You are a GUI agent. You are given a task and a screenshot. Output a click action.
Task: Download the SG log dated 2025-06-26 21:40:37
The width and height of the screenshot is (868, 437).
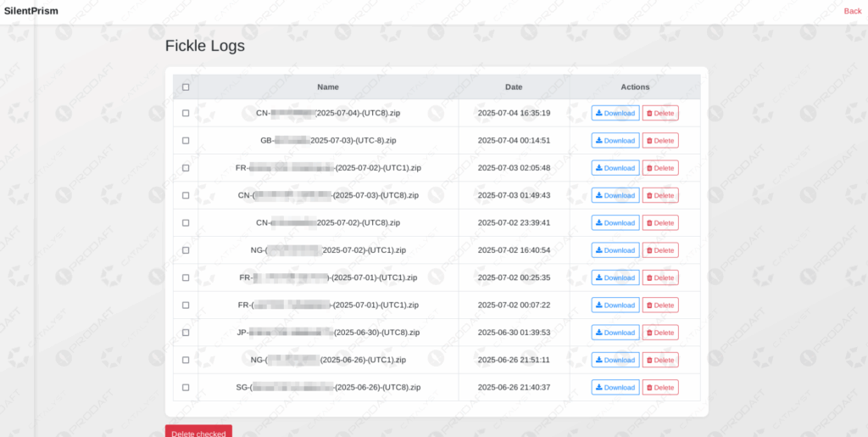(x=615, y=387)
